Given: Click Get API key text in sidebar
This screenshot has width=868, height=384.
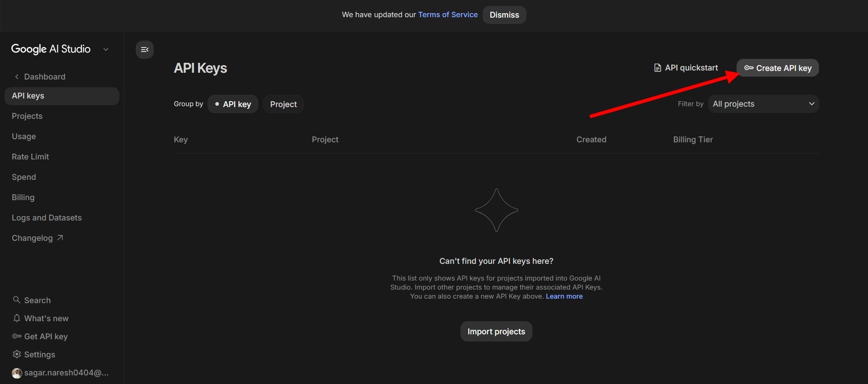Looking at the screenshot, I should (x=46, y=337).
